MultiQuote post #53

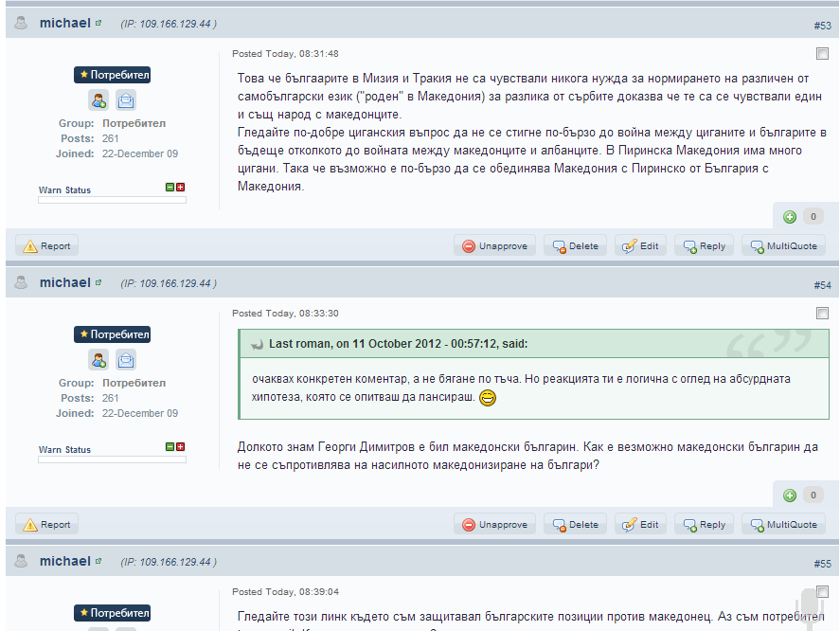783,246
